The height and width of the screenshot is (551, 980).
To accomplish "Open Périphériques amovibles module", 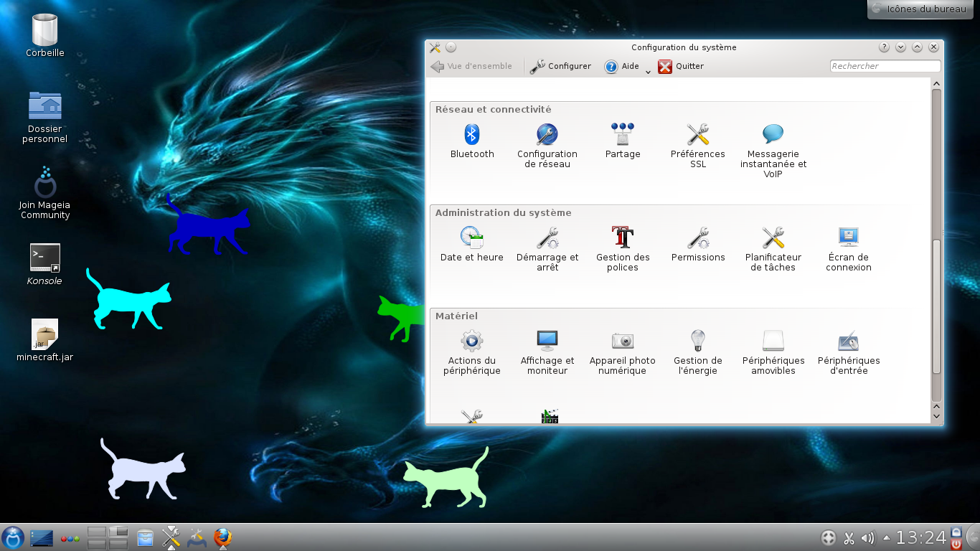I will pyautogui.click(x=773, y=353).
